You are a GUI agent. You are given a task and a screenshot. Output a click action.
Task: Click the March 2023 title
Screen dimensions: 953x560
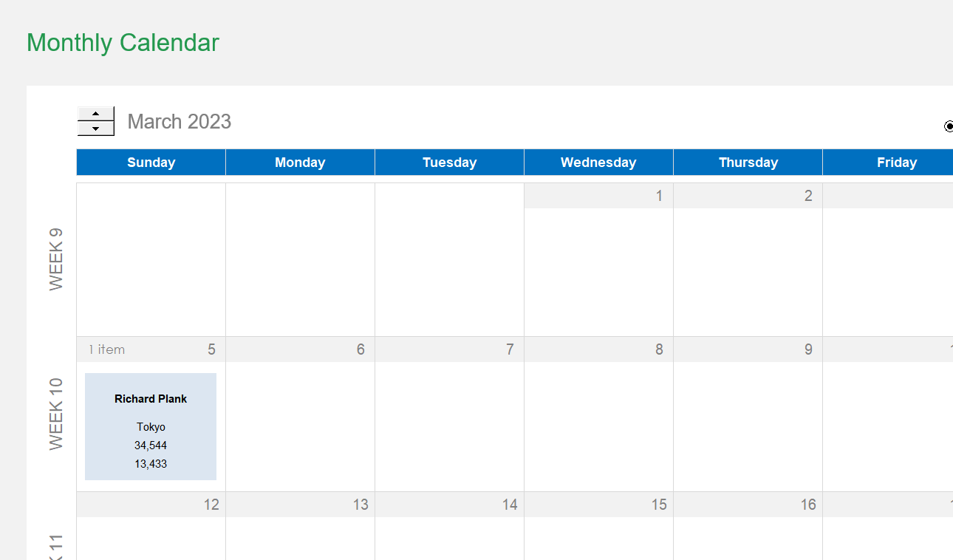pos(179,121)
